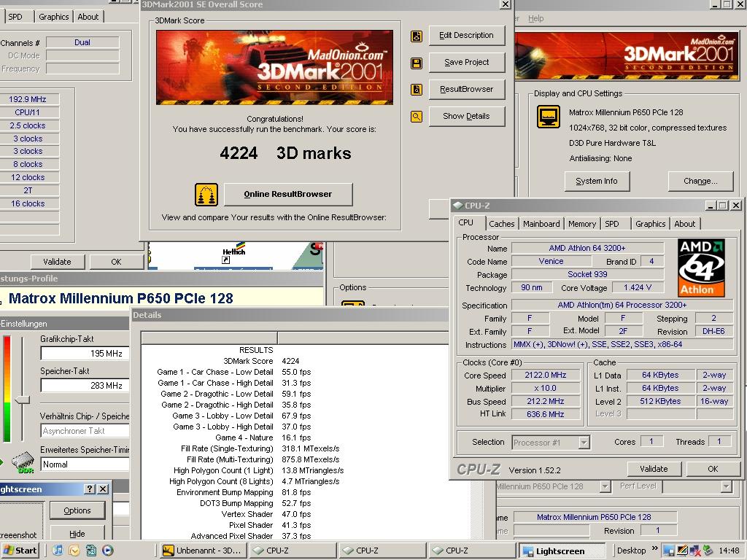Open the SPD tab in front CPU-Z window
Viewport: 747px width, 560px height.
coord(612,224)
